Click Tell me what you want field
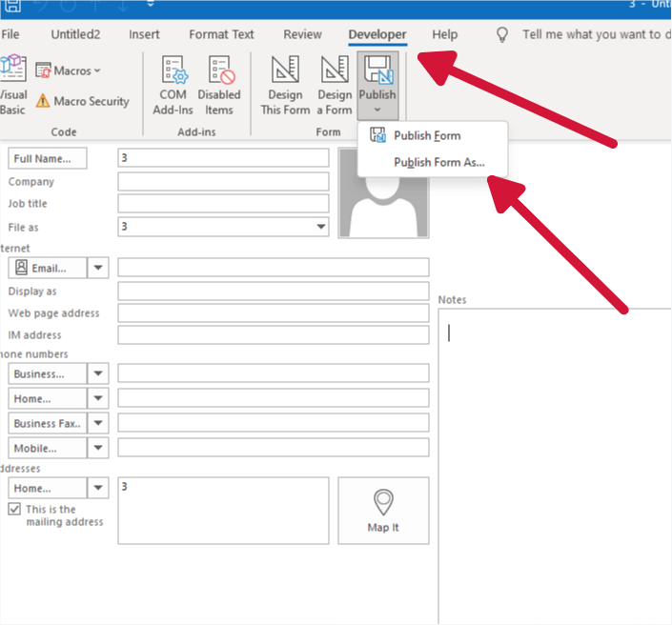Screen dimensions: 672x625 (x=596, y=34)
